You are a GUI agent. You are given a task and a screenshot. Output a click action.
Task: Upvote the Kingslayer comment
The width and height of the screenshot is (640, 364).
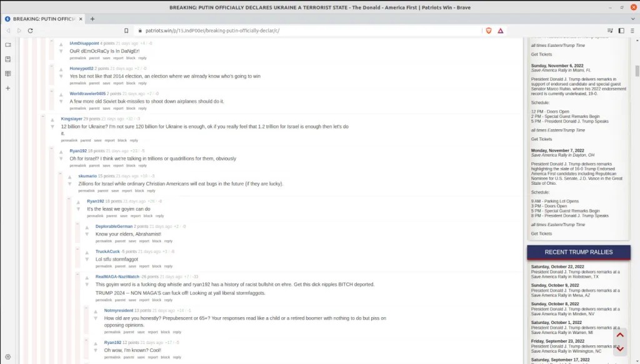click(52, 120)
